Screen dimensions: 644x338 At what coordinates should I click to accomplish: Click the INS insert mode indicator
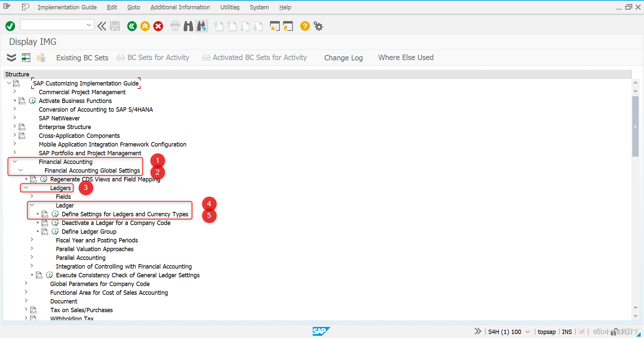[x=567, y=332]
